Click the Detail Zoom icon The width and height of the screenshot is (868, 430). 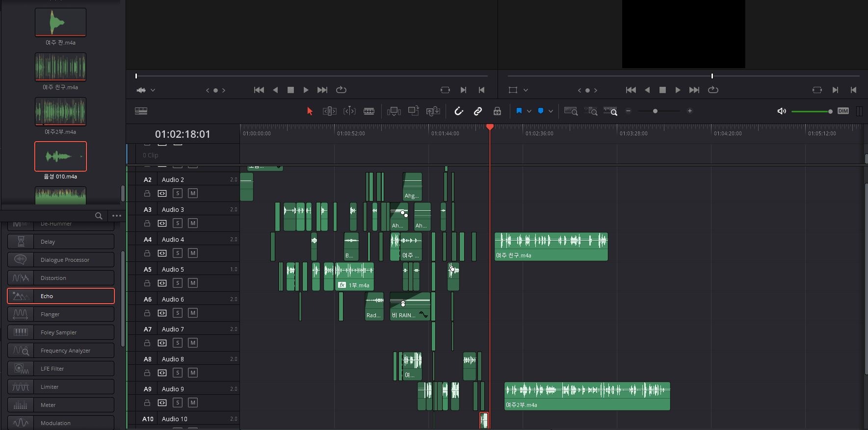point(591,111)
